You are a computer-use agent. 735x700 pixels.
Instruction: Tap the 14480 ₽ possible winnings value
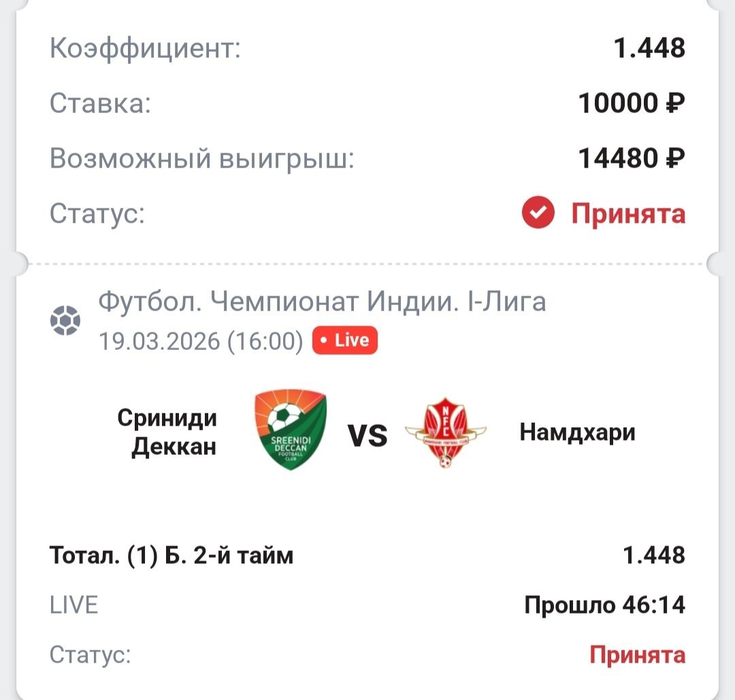(631, 159)
